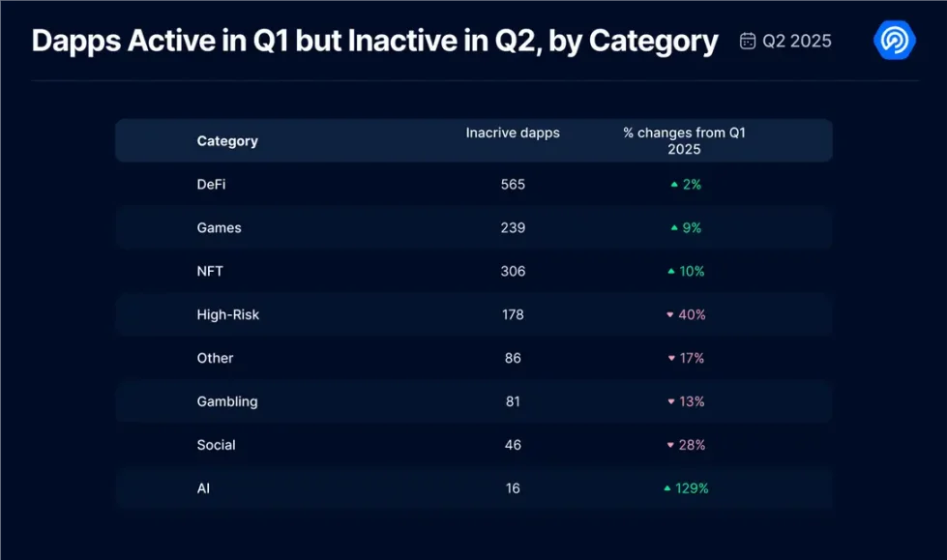
Task: Click the % changes from Q1 2025 header
Action: 684,141
